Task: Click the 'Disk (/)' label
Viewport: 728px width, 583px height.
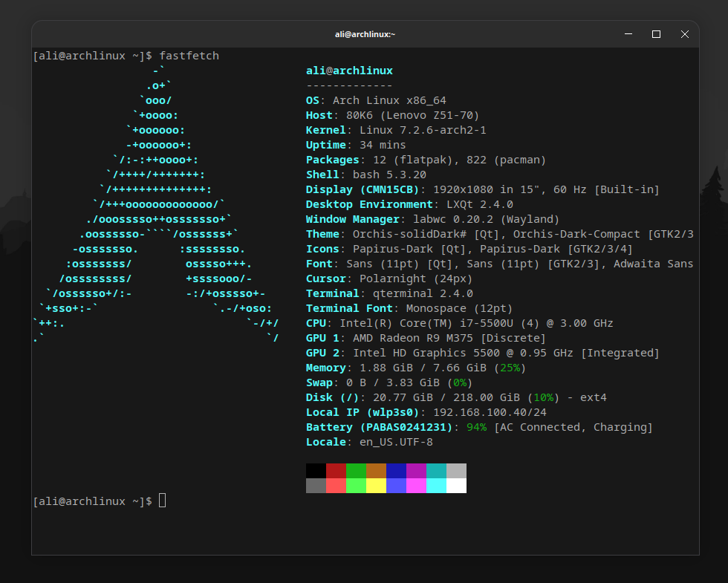Action: pos(333,397)
